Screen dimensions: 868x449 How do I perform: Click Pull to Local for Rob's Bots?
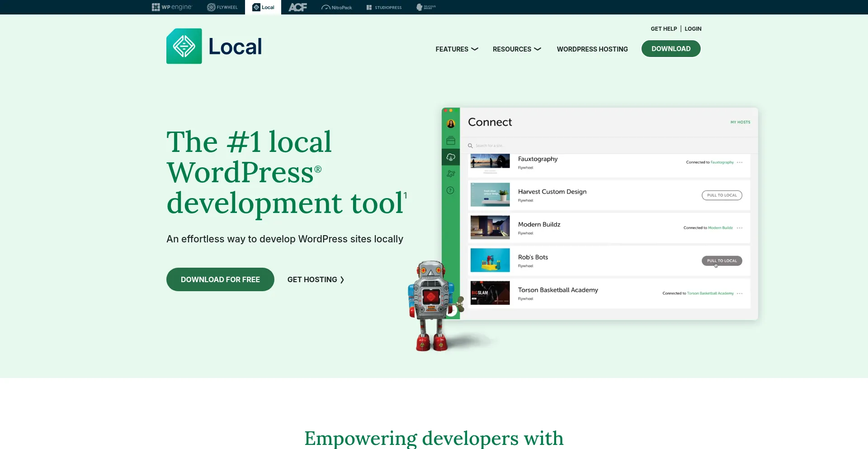tap(722, 261)
